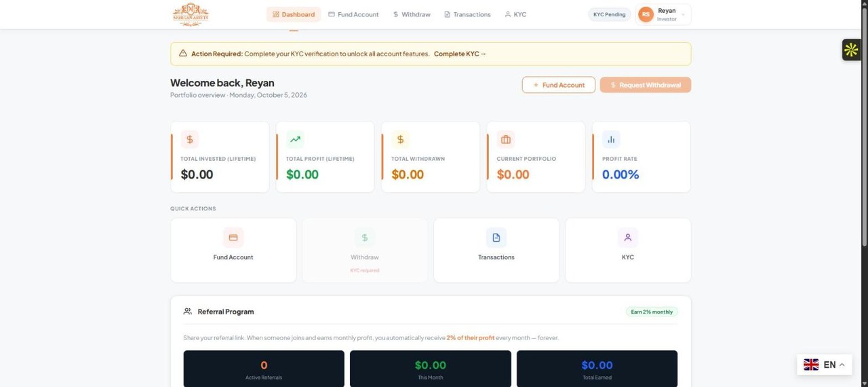Image resolution: width=868 pixels, height=387 pixels.
Task: Click the KYC Pending badge
Action: pyautogui.click(x=609, y=14)
